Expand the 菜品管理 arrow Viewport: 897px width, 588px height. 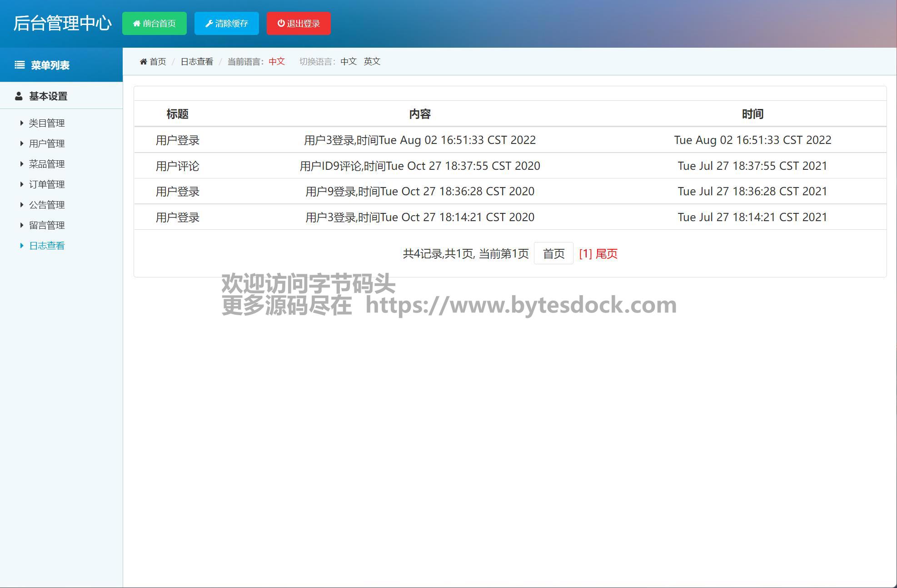tap(22, 164)
